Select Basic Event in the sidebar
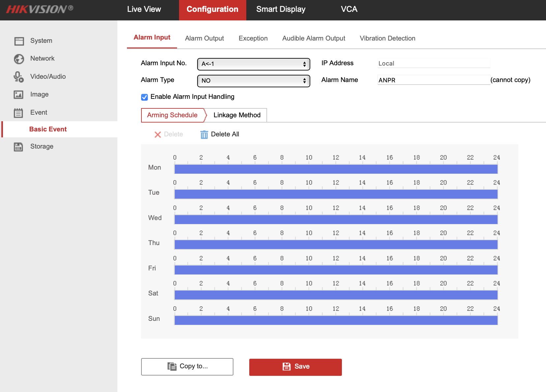This screenshot has height=392, width=546. (x=48, y=129)
